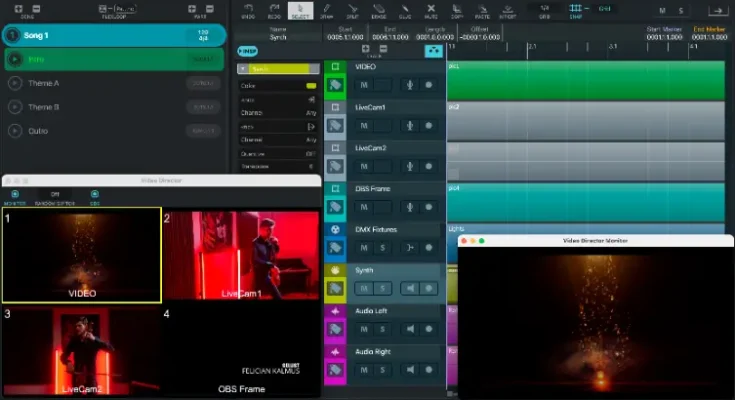Click the Redo icon
The width and height of the screenshot is (735, 400).
[273, 10]
